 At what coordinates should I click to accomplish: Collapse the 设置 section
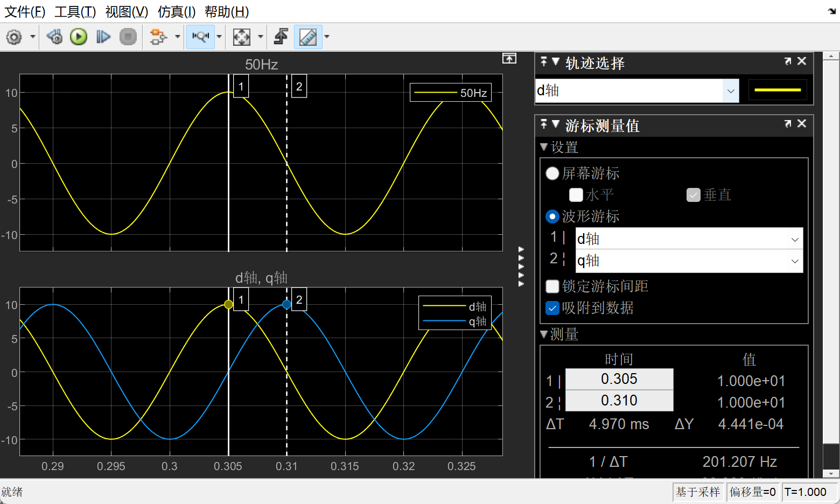[544, 147]
